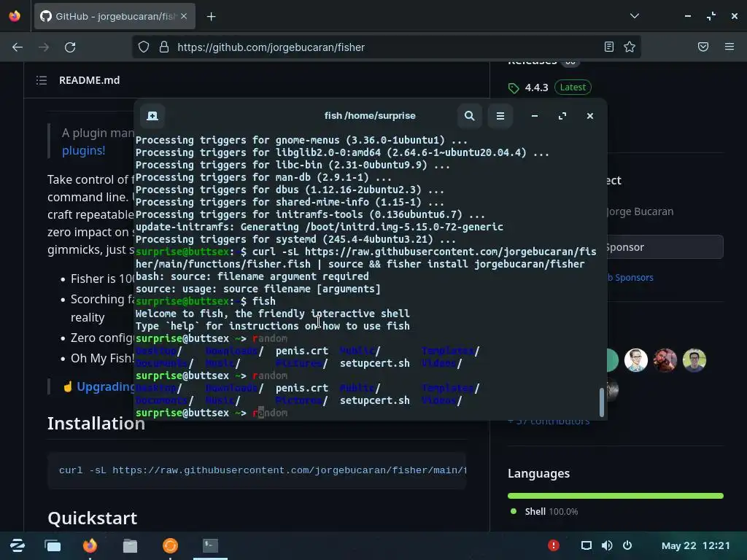The image size is (747, 560).
Task: Open the README.md outline list icon
Action: [42, 80]
